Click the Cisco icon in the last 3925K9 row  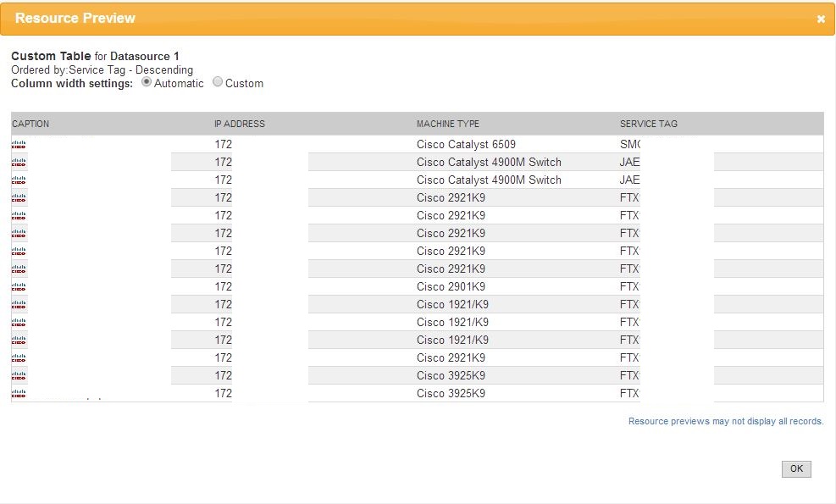pyautogui.click(x=19, y=394)
